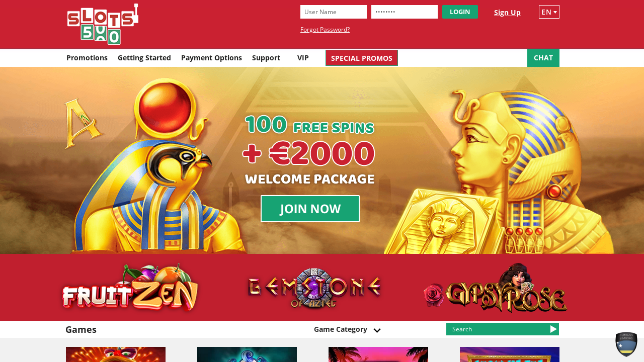Click the green LOGIN button
The height and width of the screenshot is (362, 644).
[460, 12]
